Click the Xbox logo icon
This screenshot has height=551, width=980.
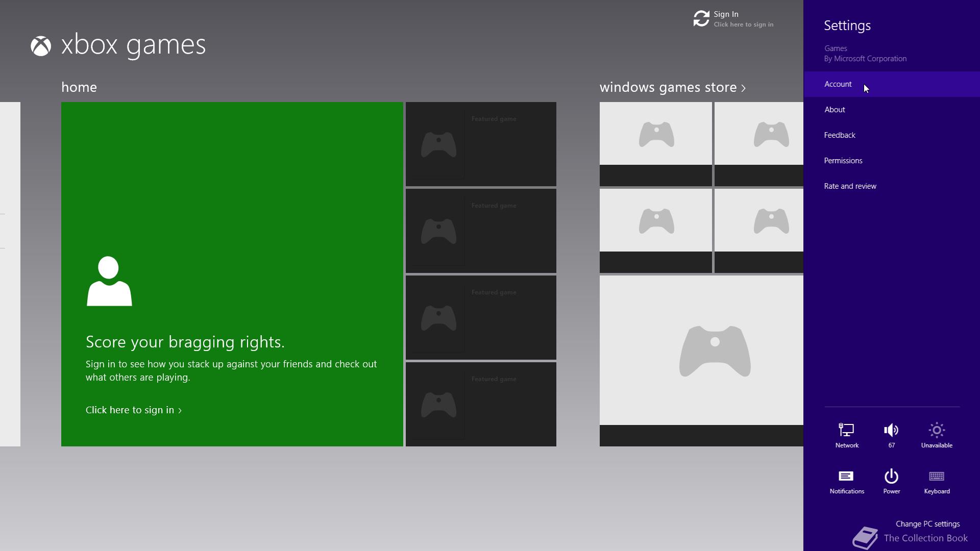(x=41, y=46)
